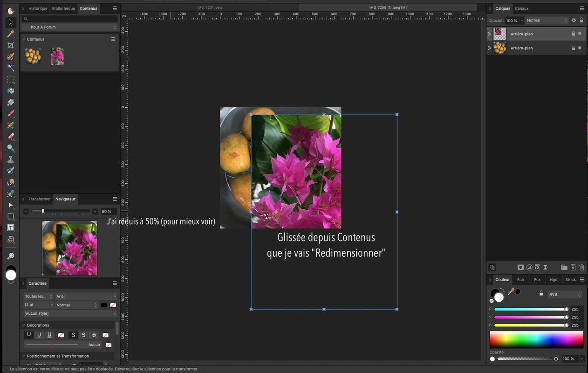The height and width of the screenshot is (373, 588).
Task: Select the Mesh Warp tool
Action: coord(11,239)
